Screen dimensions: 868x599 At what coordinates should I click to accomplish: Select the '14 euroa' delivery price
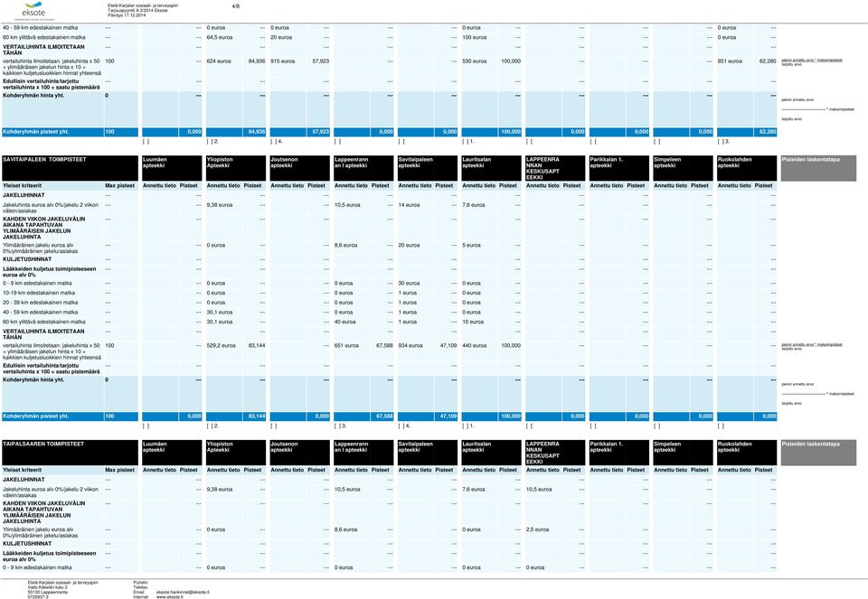point(409,205)
